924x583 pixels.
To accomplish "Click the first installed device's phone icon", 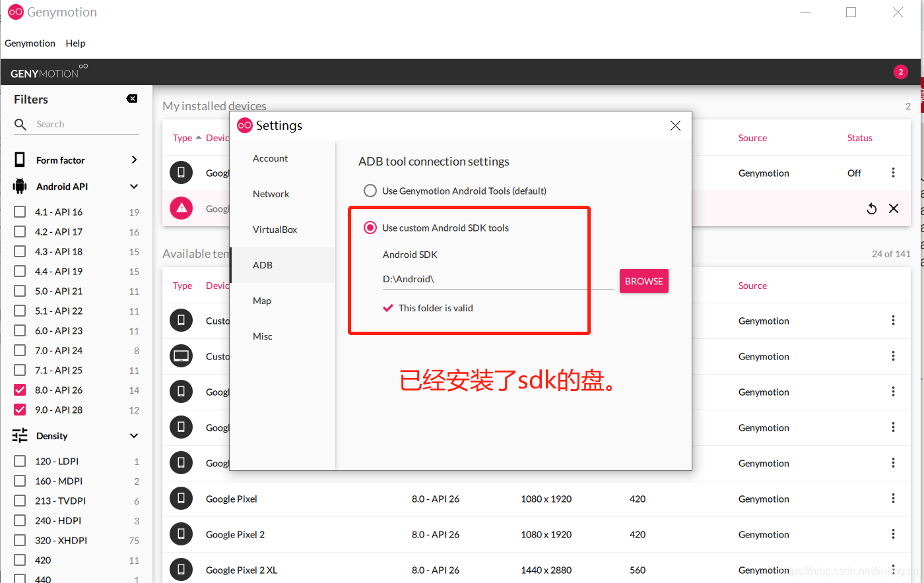I will click(x=181, y=172).
